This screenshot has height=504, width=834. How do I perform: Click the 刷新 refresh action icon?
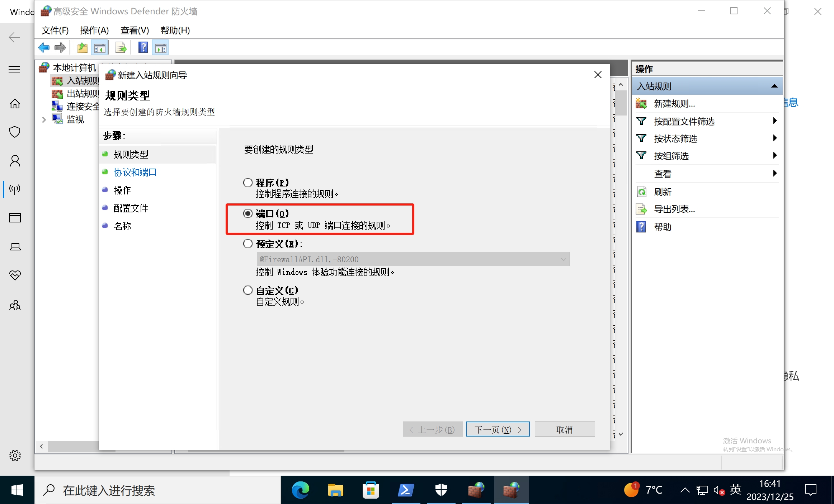click(641, 192)
